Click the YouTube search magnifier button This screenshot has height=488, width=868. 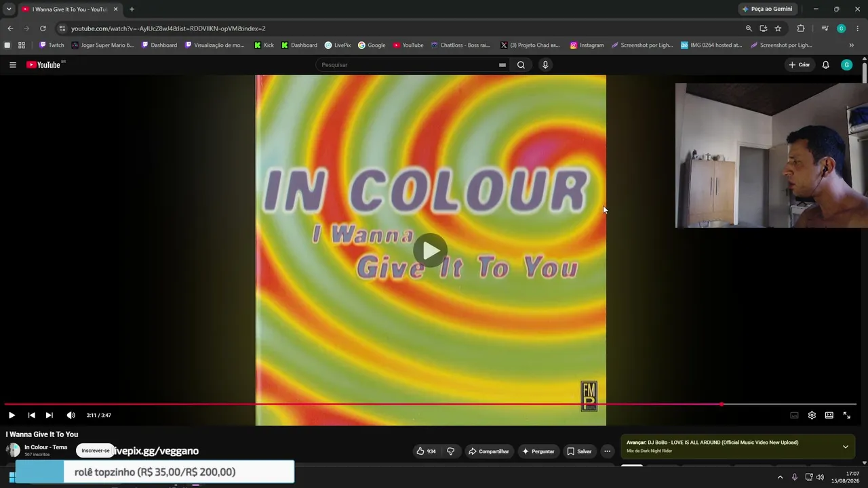click(x=521, y=65)
